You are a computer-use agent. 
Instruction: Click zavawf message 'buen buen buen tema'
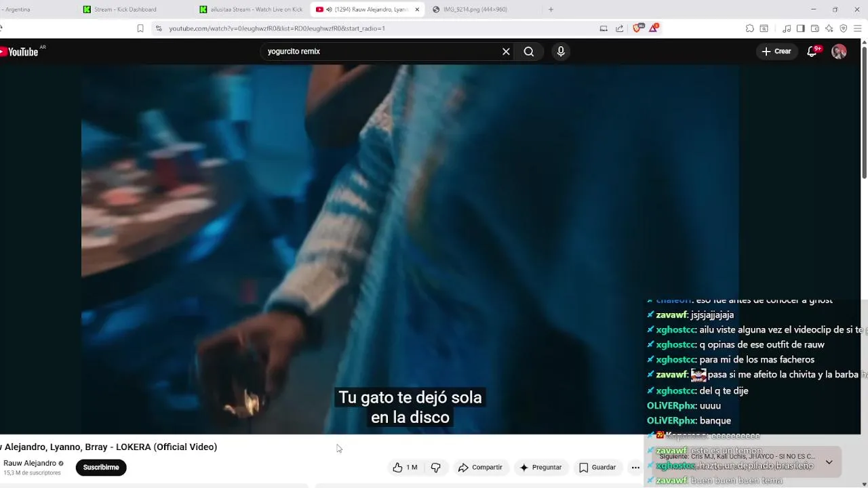click(x=736, y=481)
